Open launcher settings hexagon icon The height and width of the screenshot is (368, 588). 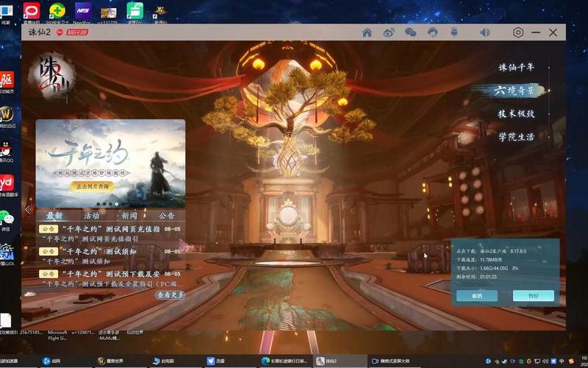518,32
